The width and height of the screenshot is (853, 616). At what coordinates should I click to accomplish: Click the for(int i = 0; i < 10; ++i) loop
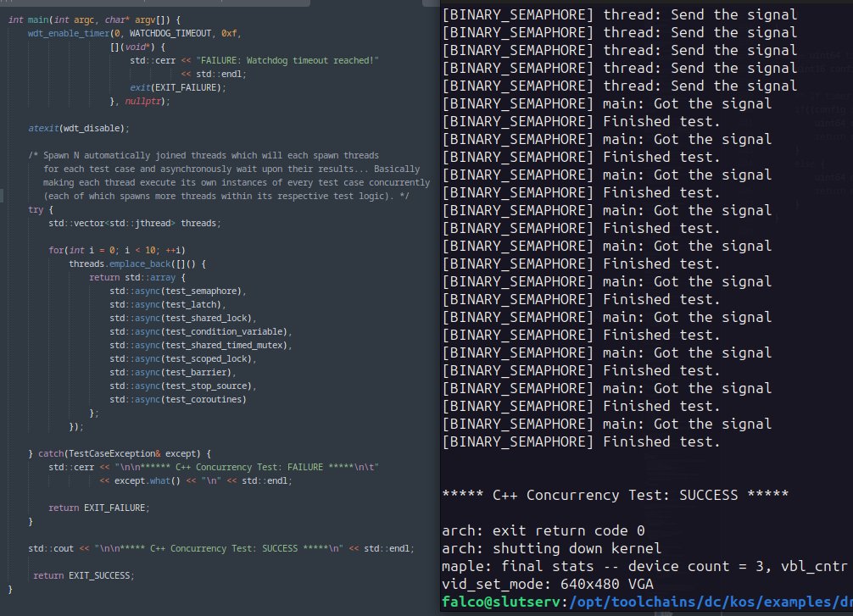tap(117, 250)
